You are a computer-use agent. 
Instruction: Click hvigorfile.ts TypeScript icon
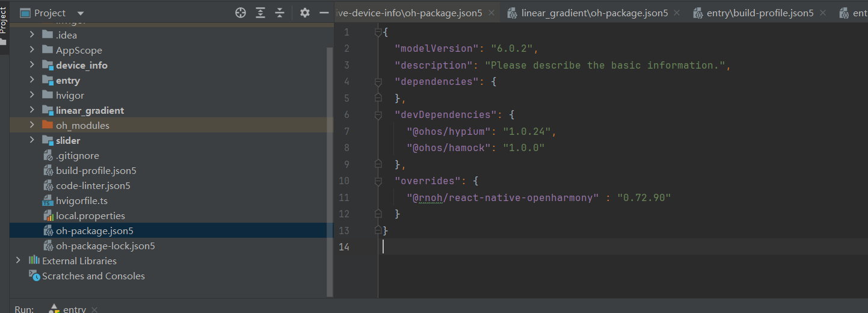(x=48, y=200)
